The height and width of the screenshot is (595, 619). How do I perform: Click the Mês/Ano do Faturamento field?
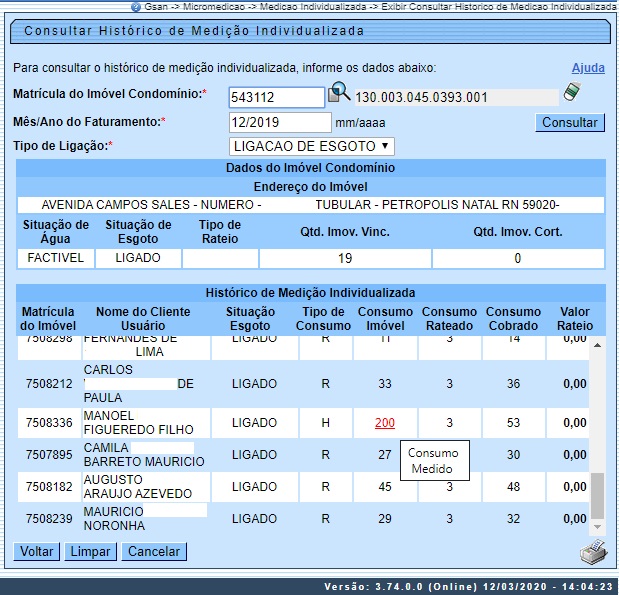279,122
